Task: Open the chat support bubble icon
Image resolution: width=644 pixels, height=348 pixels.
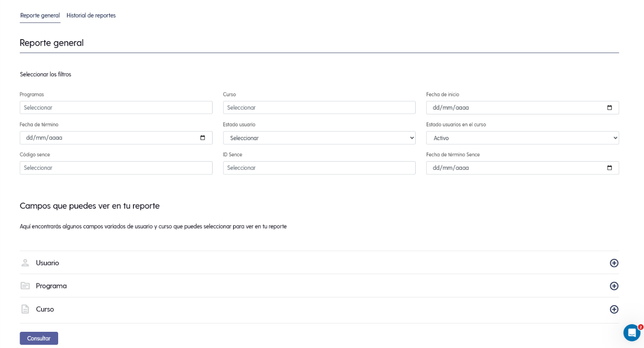Action: click(x=632, y=333)
